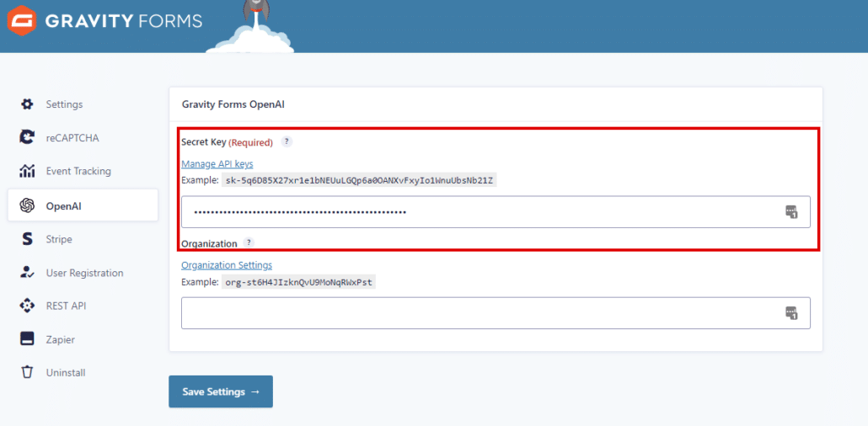
Task: Click the example secret key code text
Action: pyautogui.click(x=359, y=180)
